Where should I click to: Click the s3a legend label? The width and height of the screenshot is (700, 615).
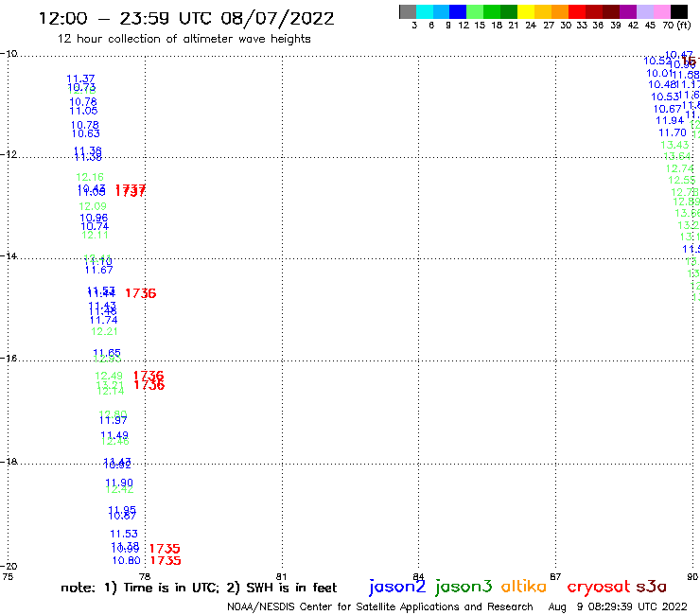coord(651,587)
